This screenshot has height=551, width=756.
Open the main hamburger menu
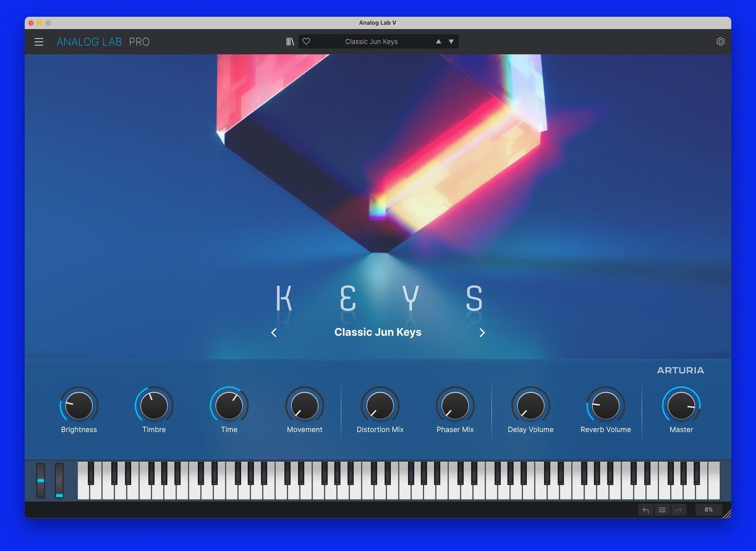39,41
